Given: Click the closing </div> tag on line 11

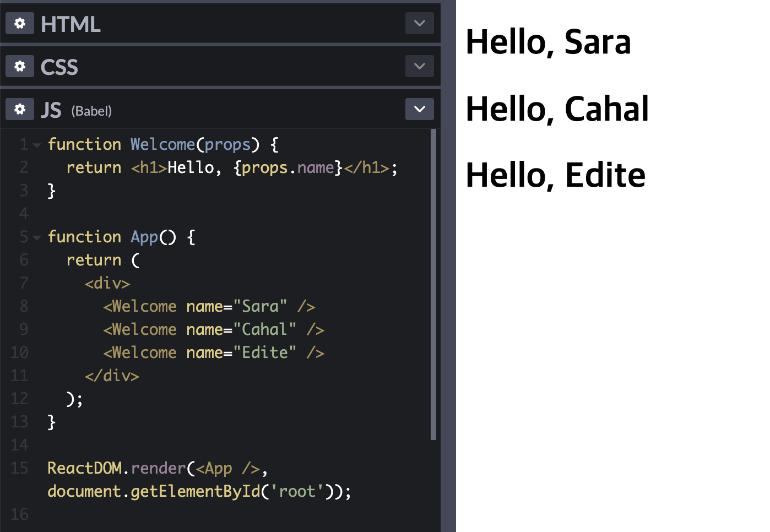Looking at the screenshot, I should pos(112,376).
